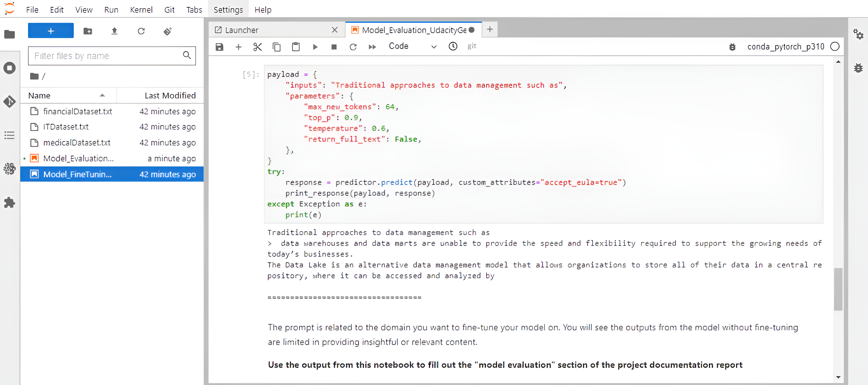Run the selected notebook cell

click(315, 47)
